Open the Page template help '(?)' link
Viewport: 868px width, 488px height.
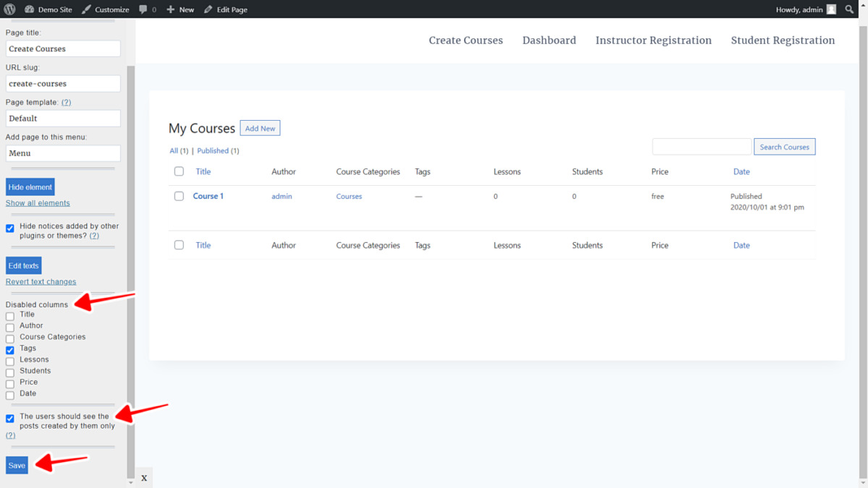point(66,102)
